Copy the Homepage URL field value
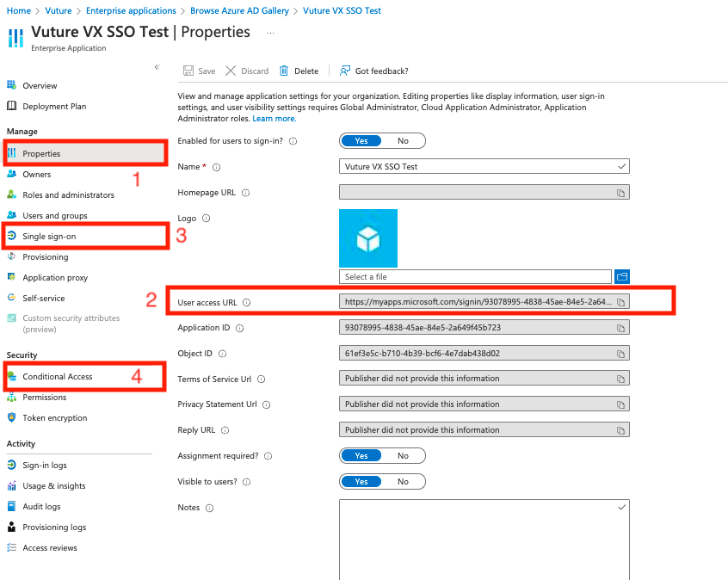The height and width of the screenshot is (580, 728). [620, 193]
